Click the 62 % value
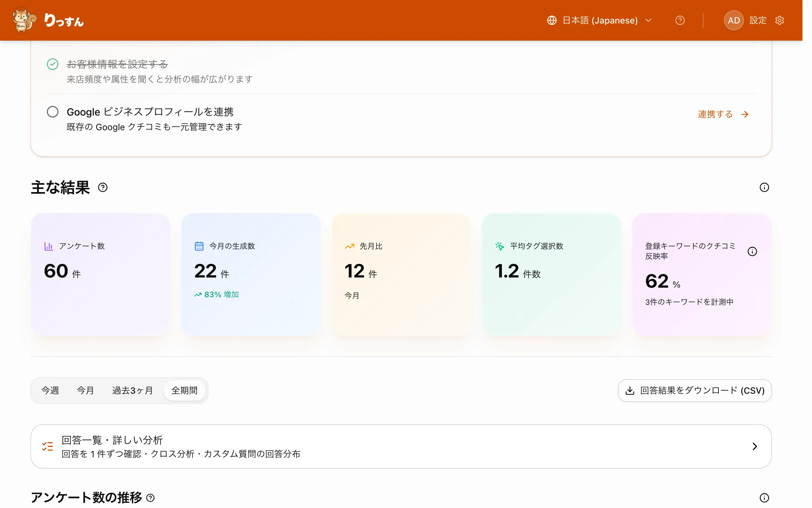The width and height of the screenshot is (812, 508). (x=662, y=281)
